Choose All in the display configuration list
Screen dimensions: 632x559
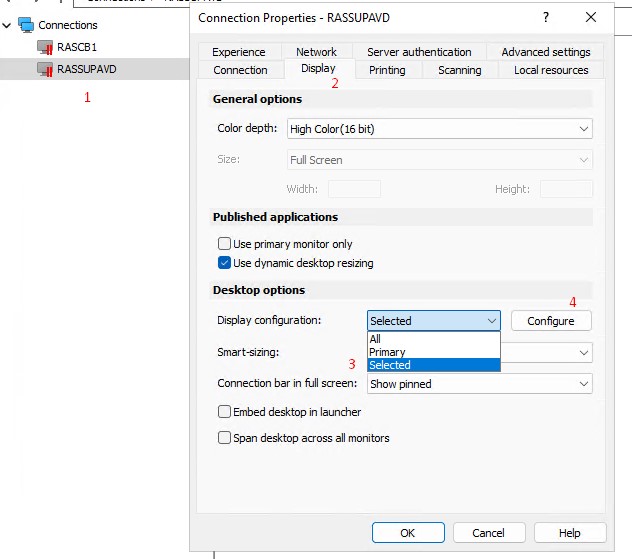point(434,339)
